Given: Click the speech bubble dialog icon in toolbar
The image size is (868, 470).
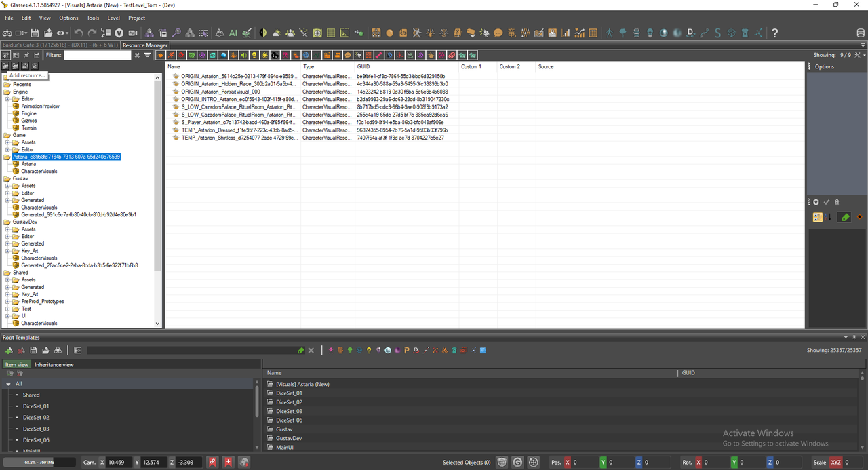Looking at the screenshot, I should point(498,33).
